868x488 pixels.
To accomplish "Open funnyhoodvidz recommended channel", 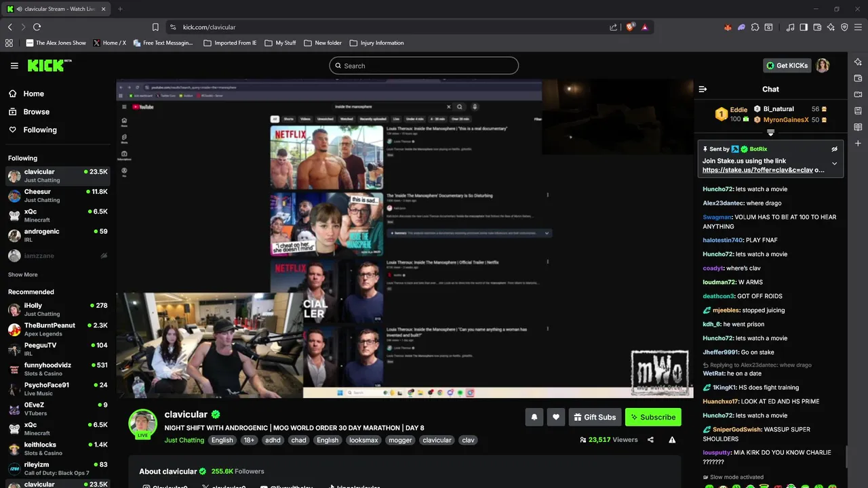I will tap(58, 369).
